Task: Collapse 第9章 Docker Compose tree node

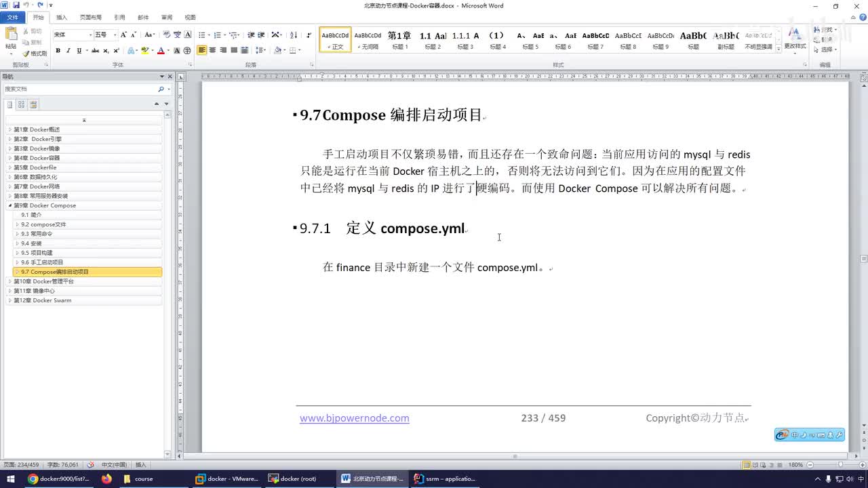Action: (x=9, y=205)
